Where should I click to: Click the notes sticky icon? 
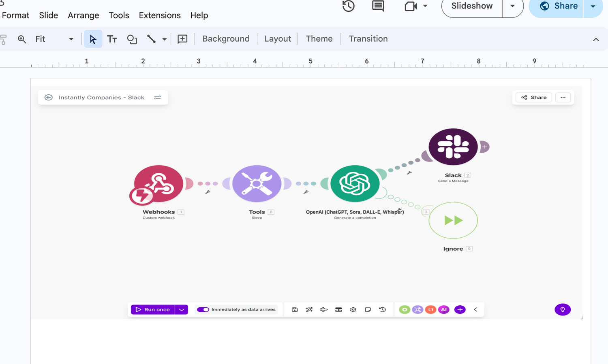(368, 310)
